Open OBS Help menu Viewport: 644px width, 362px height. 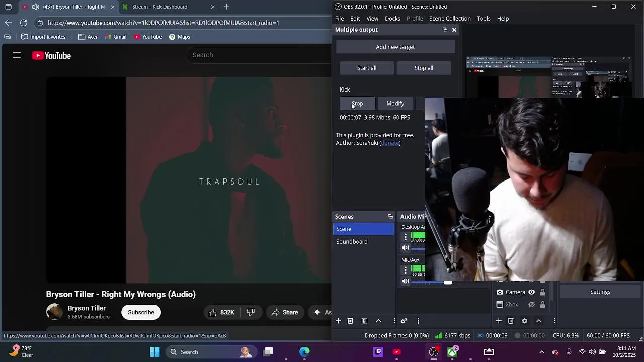[x=503, y=19]
